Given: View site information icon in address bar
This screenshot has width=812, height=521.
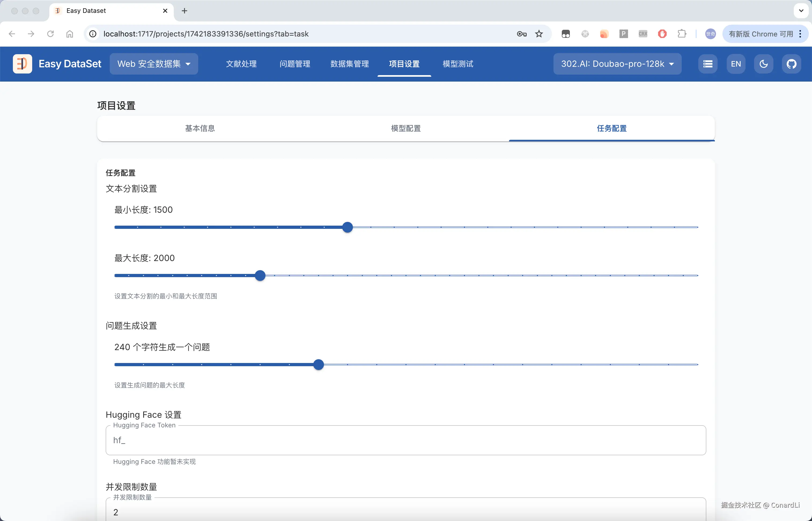Looking at the screenshot, I should (93, 34).
